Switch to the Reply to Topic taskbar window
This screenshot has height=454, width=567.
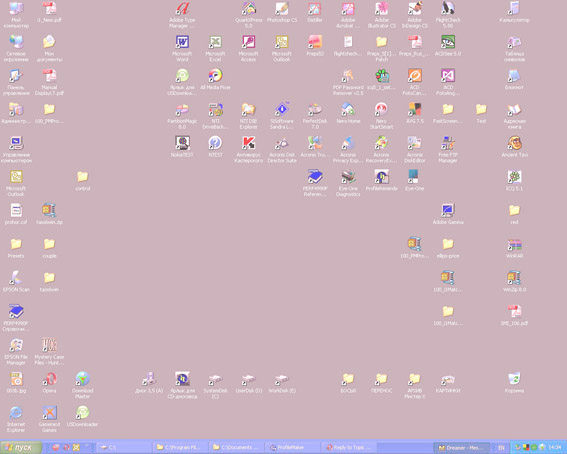pyautogui.click(x=350, y=447)
